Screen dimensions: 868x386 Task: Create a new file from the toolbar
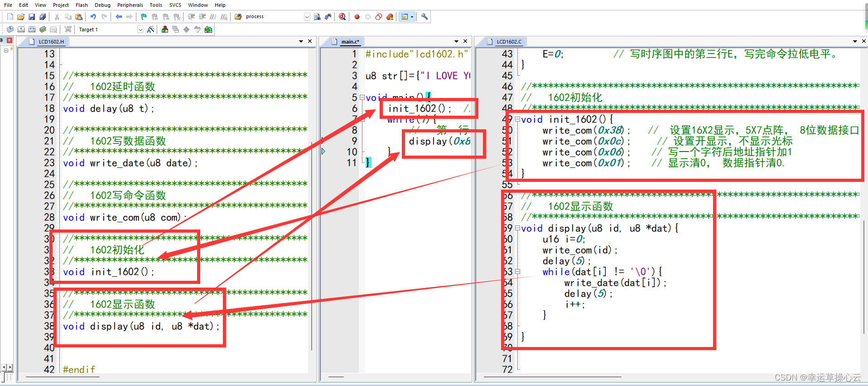(10, 17)
